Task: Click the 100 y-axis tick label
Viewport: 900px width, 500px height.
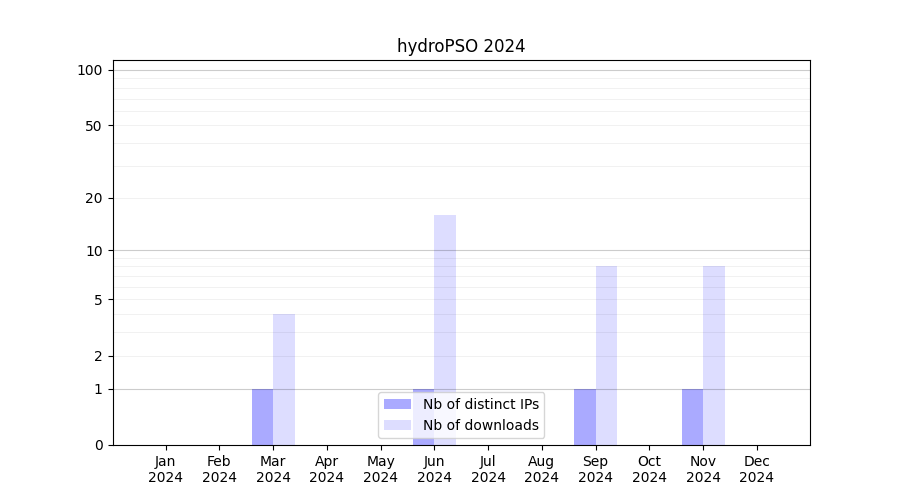Action: pos(90,70)
